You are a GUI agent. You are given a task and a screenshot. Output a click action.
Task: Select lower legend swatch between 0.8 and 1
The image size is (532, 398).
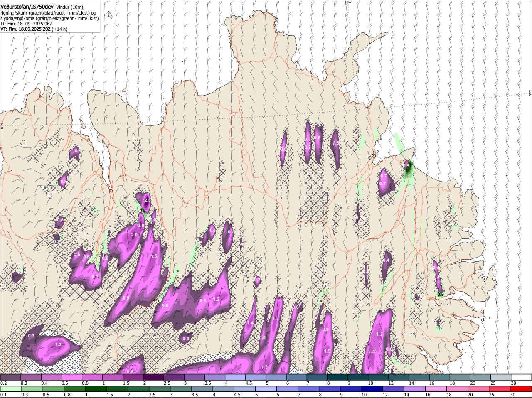tap(74, 389)
